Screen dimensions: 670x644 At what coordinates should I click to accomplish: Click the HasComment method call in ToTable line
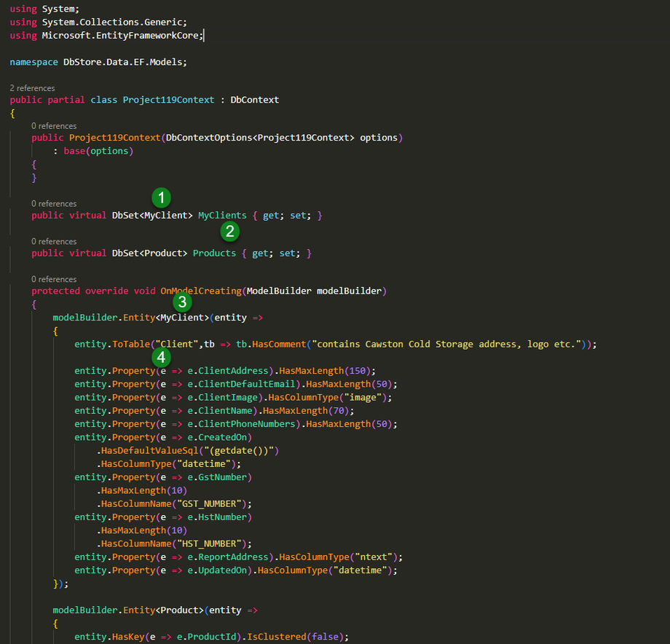(x=280, y=344)
